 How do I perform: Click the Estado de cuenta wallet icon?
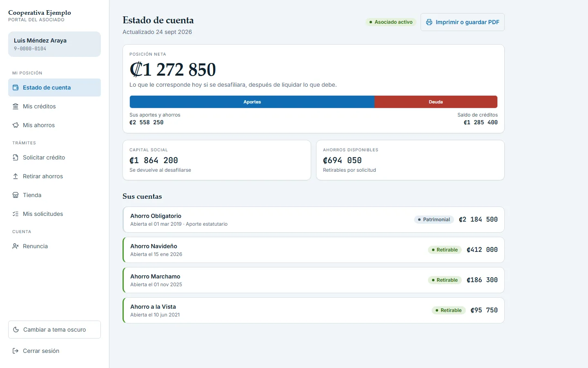pos(16,88)
